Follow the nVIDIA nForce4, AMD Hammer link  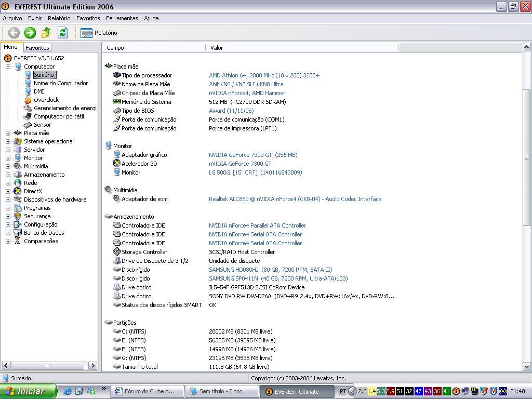click(247, 93)
